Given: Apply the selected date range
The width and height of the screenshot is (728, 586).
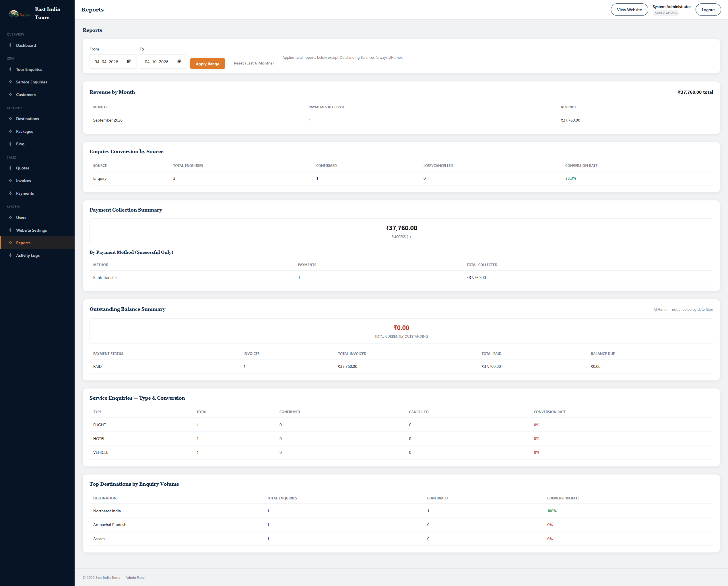Looking at the screenshot, I should [x=207, y=63].
